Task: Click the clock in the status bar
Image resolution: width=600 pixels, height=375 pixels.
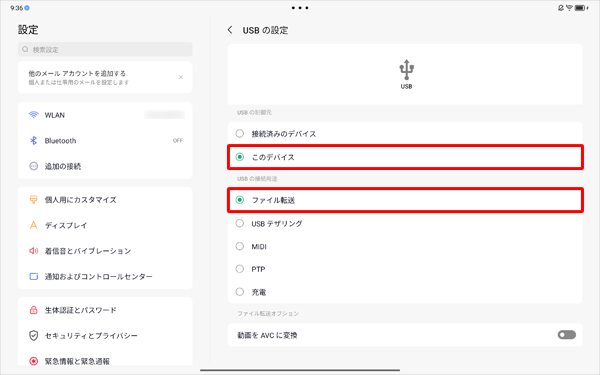Action: [x=16, y=8]
